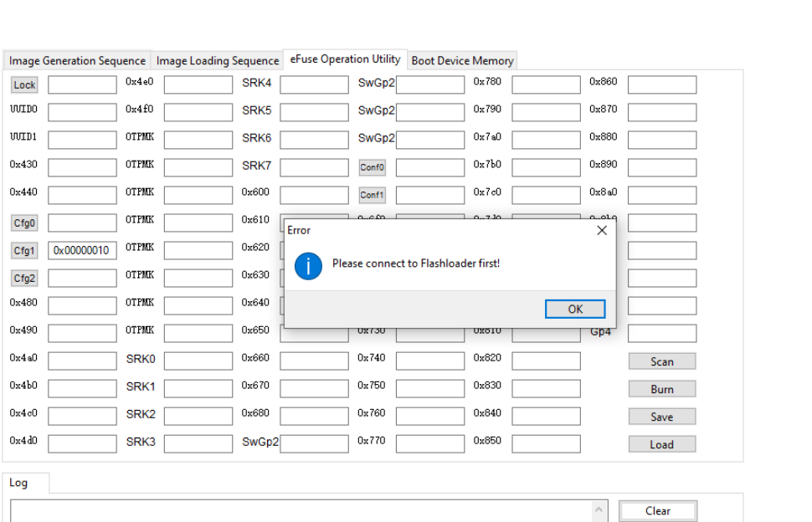The height and width of the screenshot is (522, 812).
Task: Focus the SRK5 input field
Action: tap(315, 112)
